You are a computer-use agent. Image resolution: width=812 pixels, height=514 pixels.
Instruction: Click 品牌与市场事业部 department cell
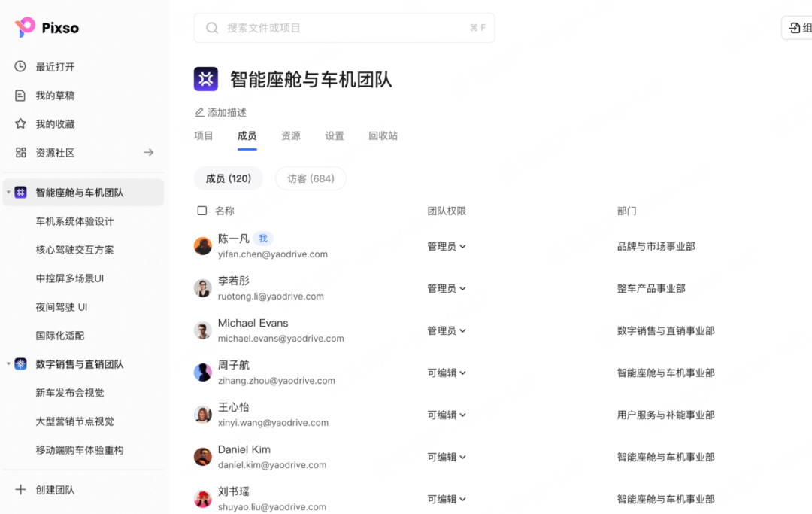[656, 246]
